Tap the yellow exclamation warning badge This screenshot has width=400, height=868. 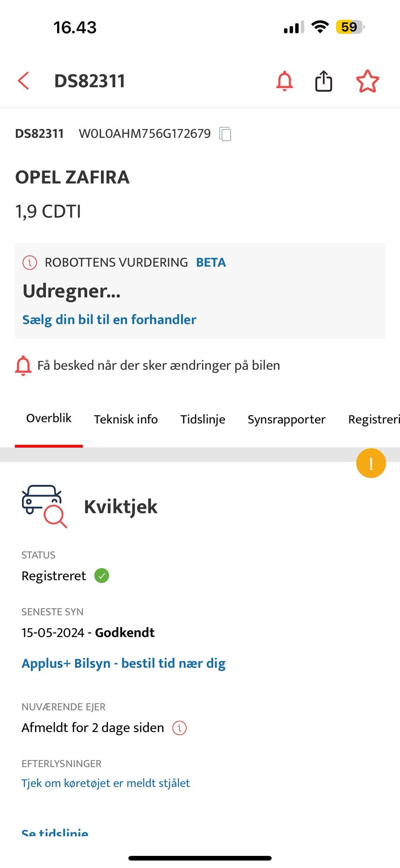click(371, 463)
